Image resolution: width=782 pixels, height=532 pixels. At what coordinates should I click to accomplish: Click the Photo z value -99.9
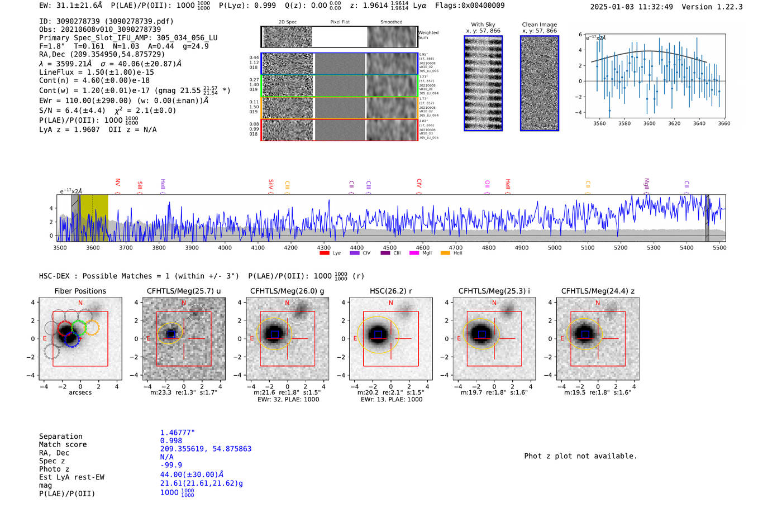pyautogui.click(x=171, y=464)
